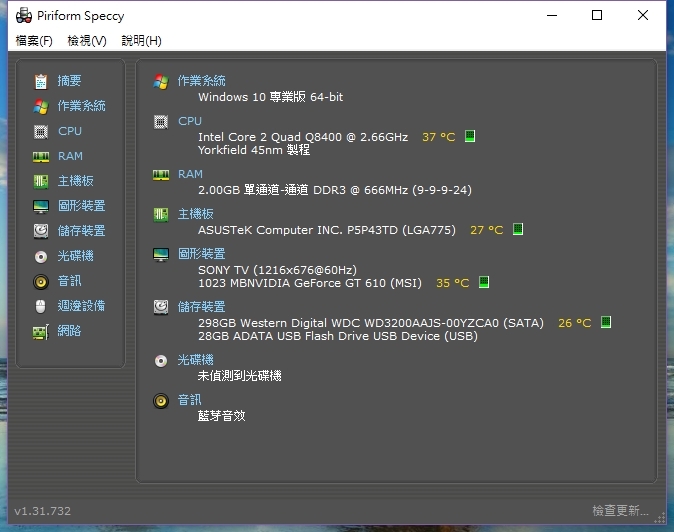This screenshot has width=674, height=532.
Task: Click the 主機板 board icon in summary pane
Action: point(161,214)
